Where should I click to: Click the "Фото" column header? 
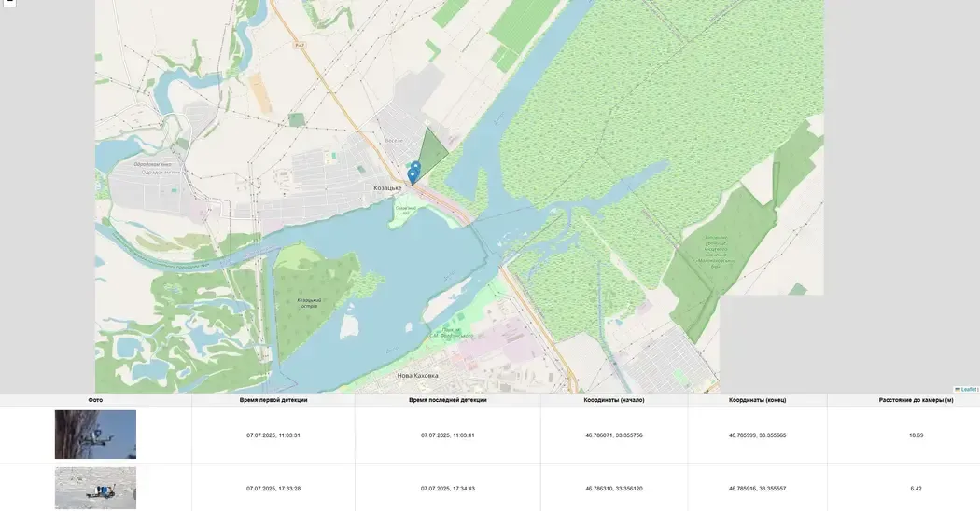pyautogui.click(x=95, y=400)
